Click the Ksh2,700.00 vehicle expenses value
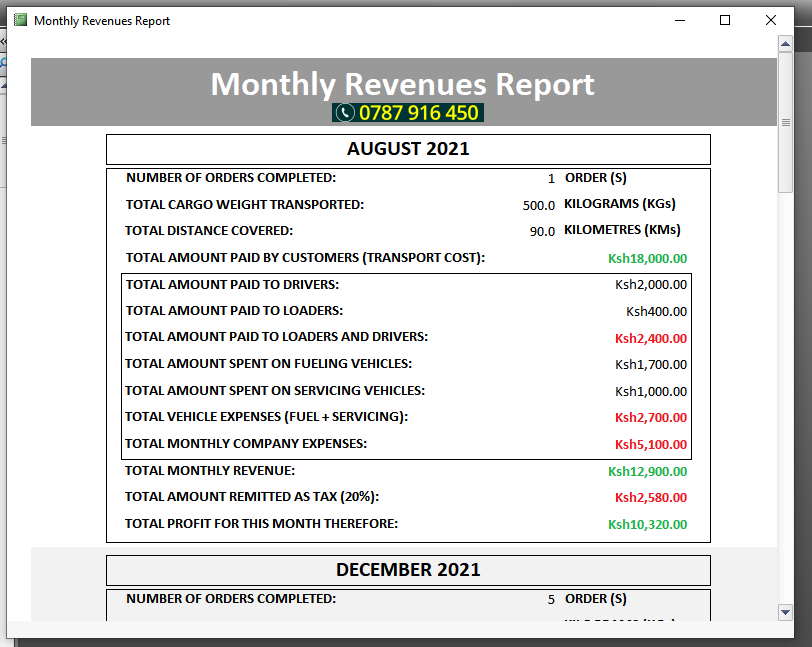The image size is (812, 647). point(651,418)
